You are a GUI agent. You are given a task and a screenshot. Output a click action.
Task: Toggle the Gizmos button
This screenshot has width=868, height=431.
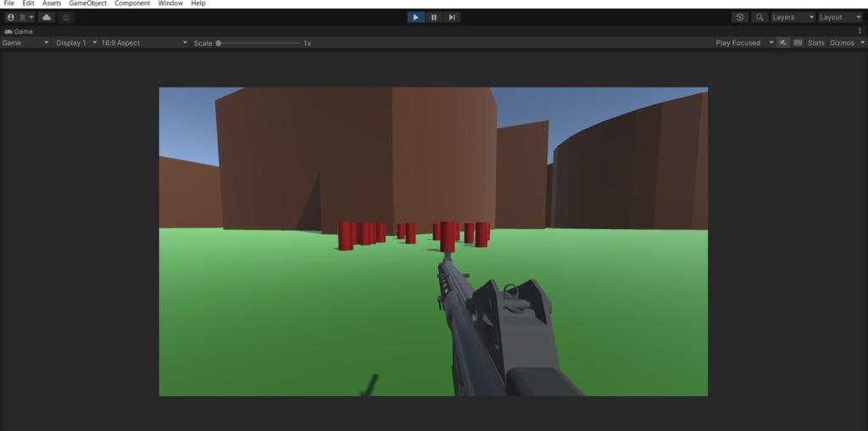point(842,42)
